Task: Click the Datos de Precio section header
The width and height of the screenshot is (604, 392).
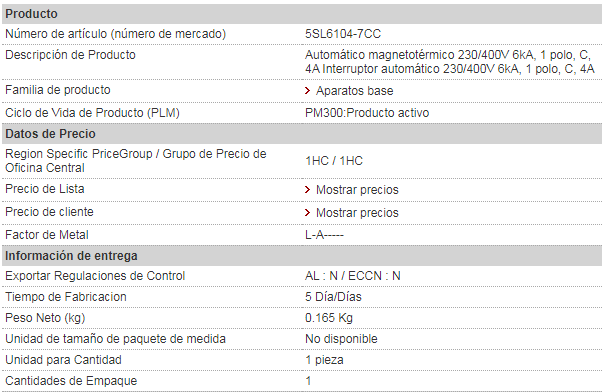Action: point(302,134)
